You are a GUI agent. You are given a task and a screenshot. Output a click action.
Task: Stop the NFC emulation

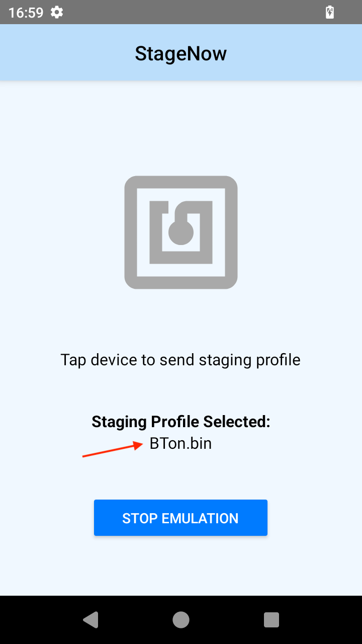coord(180,518)
